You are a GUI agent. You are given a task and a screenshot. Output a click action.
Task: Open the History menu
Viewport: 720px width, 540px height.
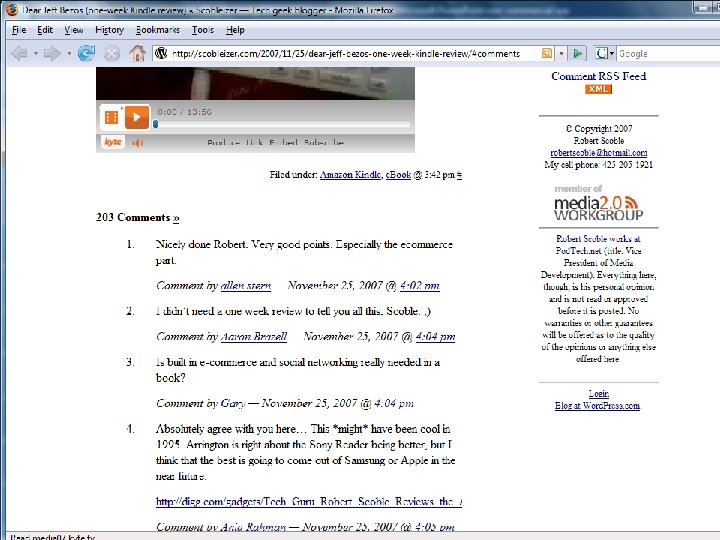coord(109,30)
